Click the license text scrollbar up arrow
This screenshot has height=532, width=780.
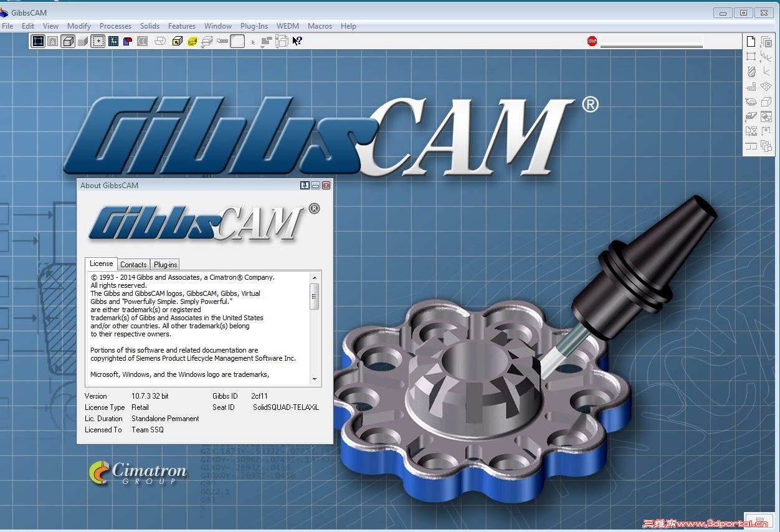(x=315, y=278)
